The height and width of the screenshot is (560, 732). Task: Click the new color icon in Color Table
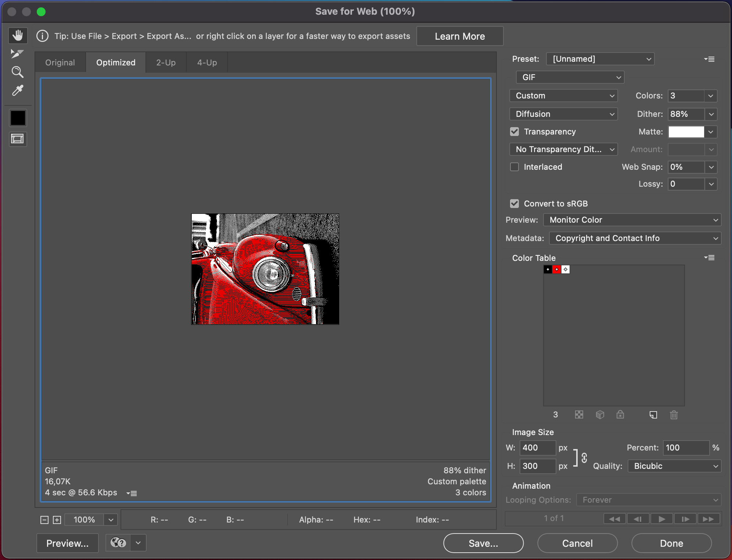[x=653, y=415]
